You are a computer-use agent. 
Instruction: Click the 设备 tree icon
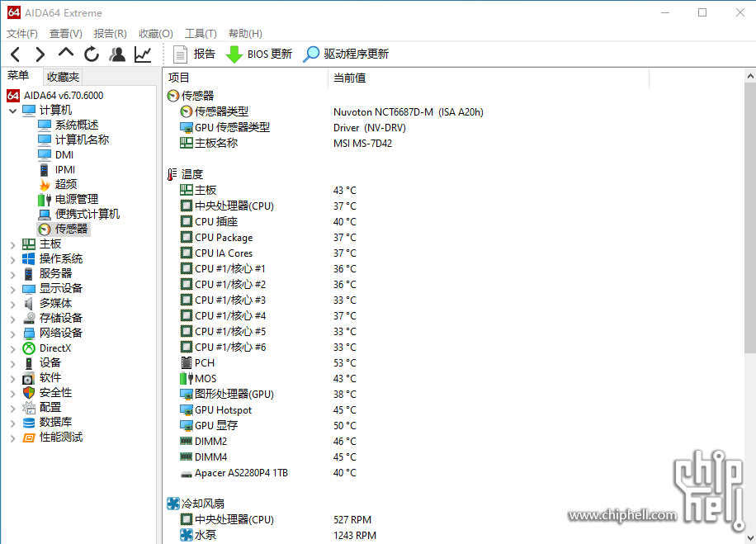pos(29,363)
